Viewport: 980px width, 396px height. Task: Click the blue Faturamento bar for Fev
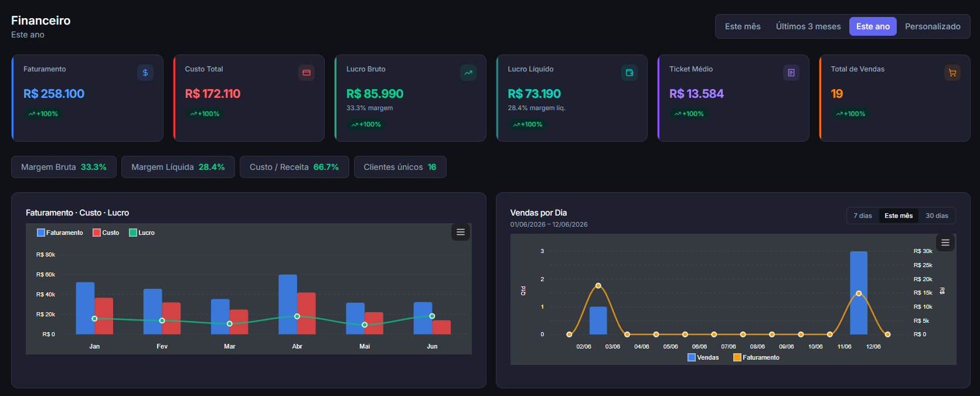click(x=152, y=312)
